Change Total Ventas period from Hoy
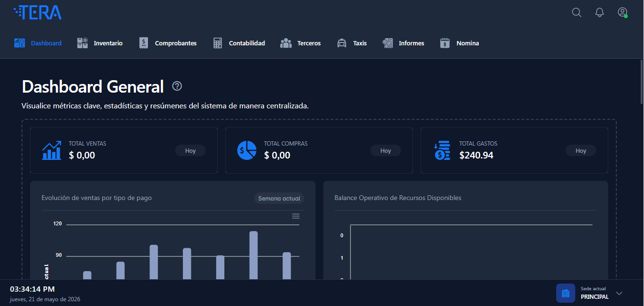This screenshot has width=644, height=306. pyautogui.click(x=190, y=150)
